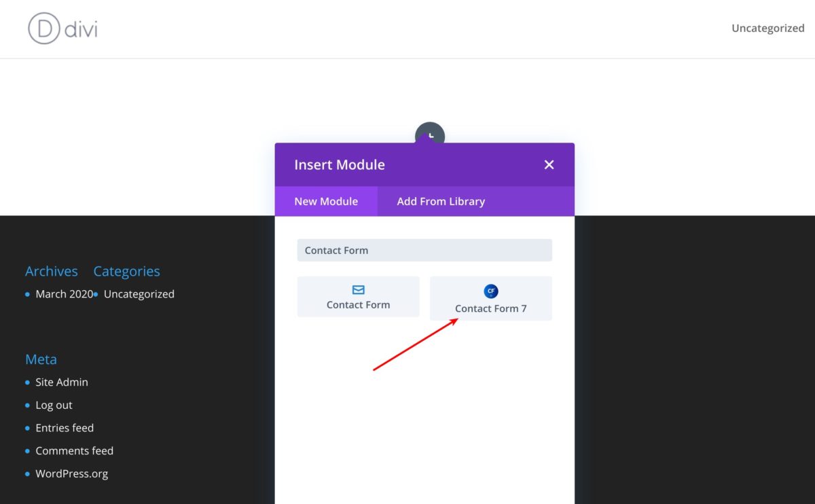This screenshot has width=815, height=504.
Task: Open the WordPress.org link
Action: [71, 473]
